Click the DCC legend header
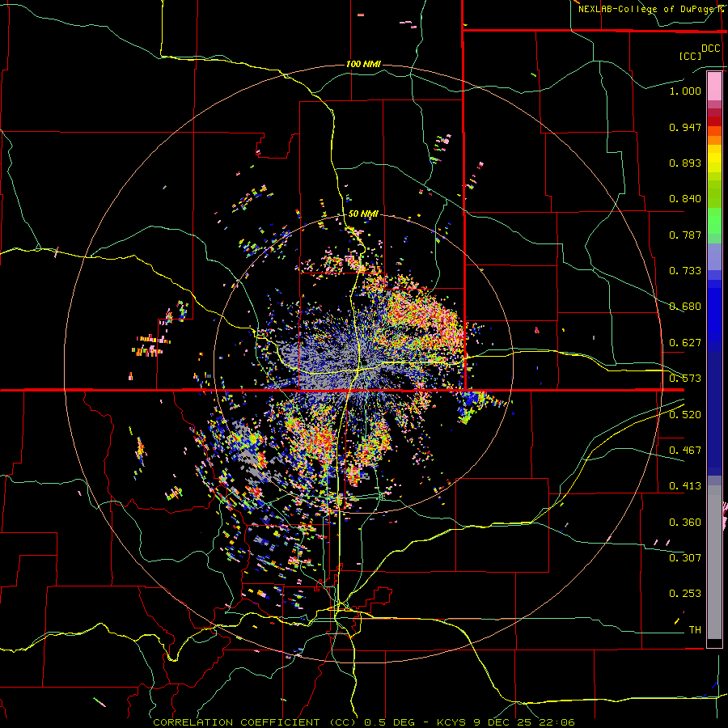This screenshot has height=728, width=728. pyautogui.click(x=710, y=49)
